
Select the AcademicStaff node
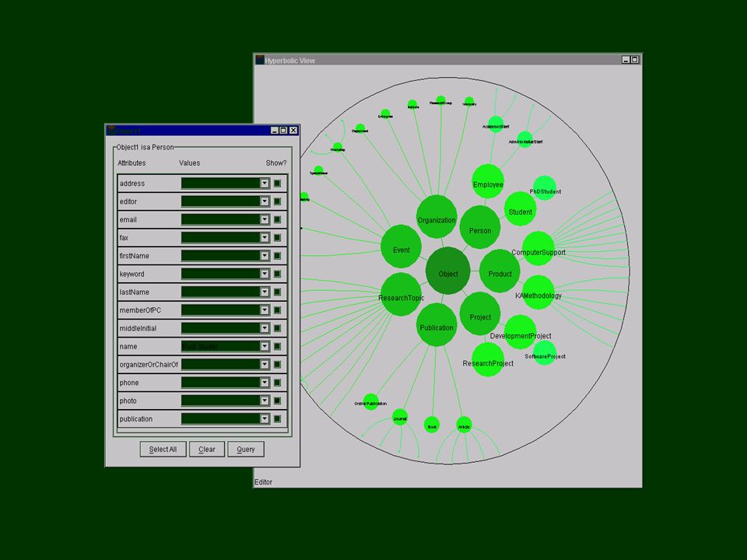click(496, 124)
